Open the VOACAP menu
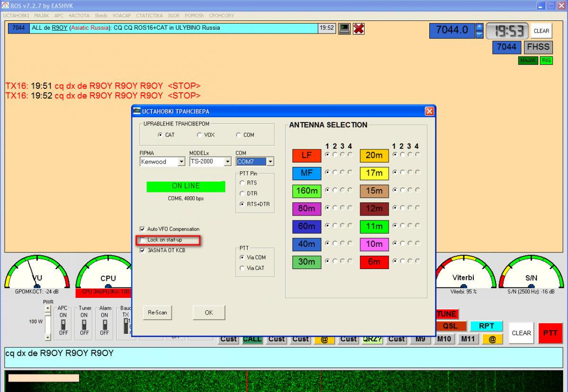Viewport: 568px width, 392px height. [122, 16]
